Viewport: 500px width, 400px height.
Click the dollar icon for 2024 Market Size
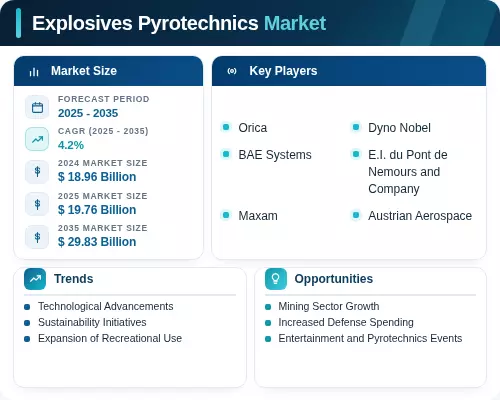[37, 172]
